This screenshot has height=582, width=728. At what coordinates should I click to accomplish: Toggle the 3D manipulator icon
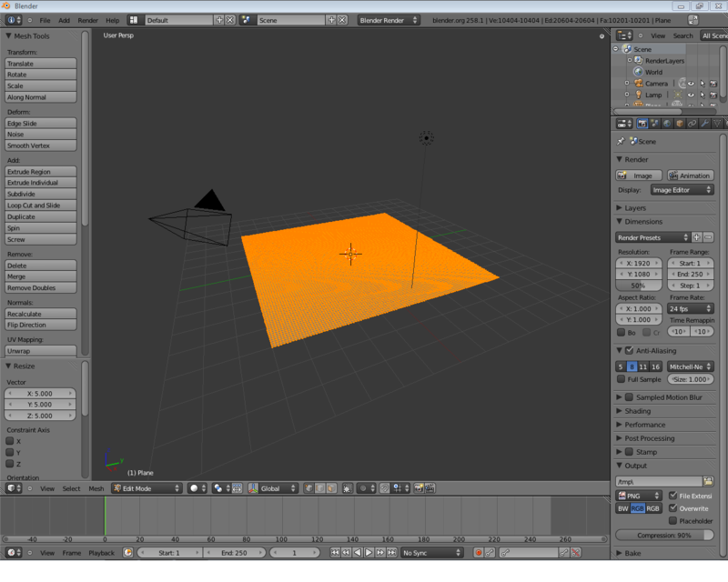(x=253, y=488)
